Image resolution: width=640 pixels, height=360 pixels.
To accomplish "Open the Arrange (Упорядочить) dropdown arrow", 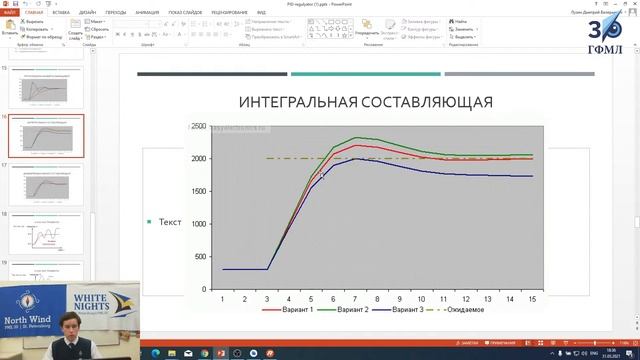I will (367, 38).
